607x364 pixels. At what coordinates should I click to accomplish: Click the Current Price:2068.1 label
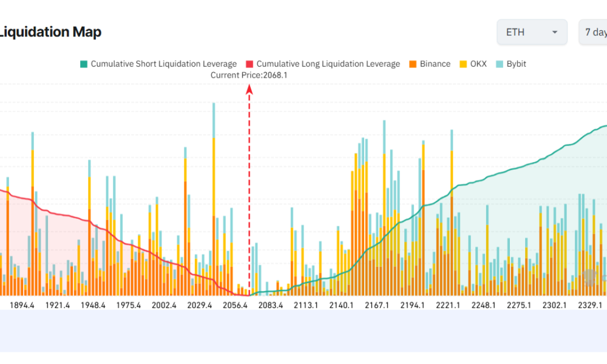coord(249,75)
